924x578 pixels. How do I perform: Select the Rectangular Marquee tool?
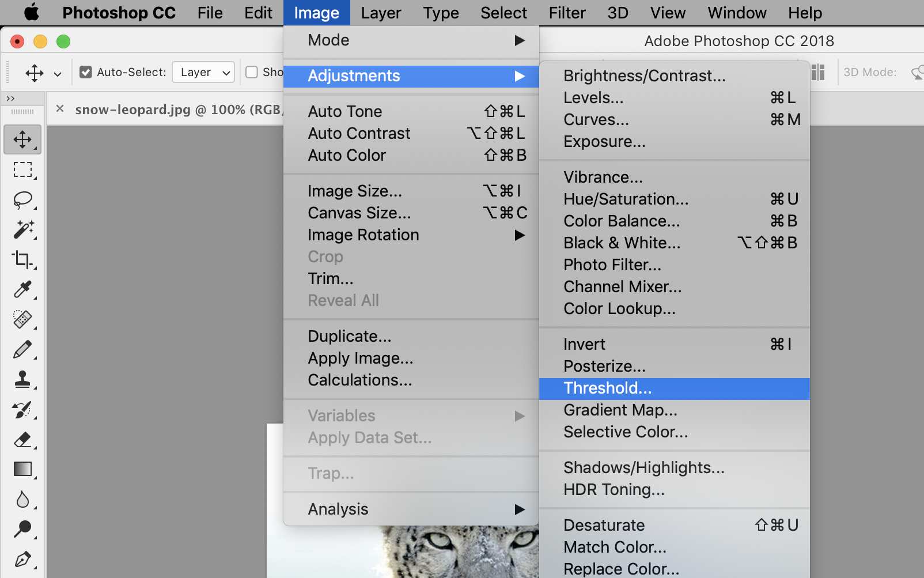click(x=22, y=169)
